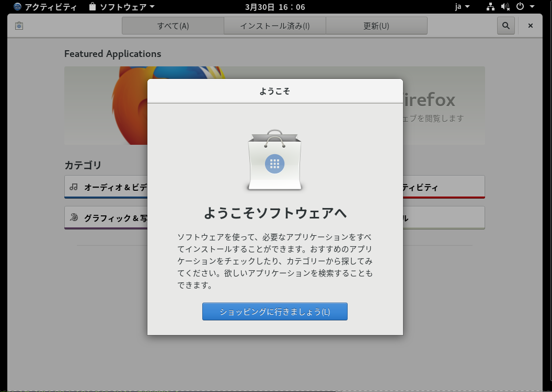The width and height of the screenshot is (552, 392).
Task: Click the shopping bag welcome image
Action: [275, 161]
